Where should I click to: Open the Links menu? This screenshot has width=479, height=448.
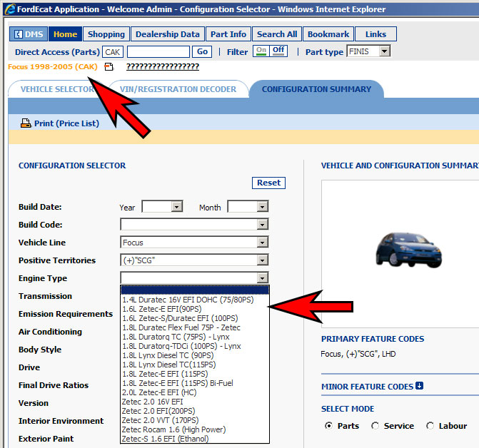tap(375, 34)
